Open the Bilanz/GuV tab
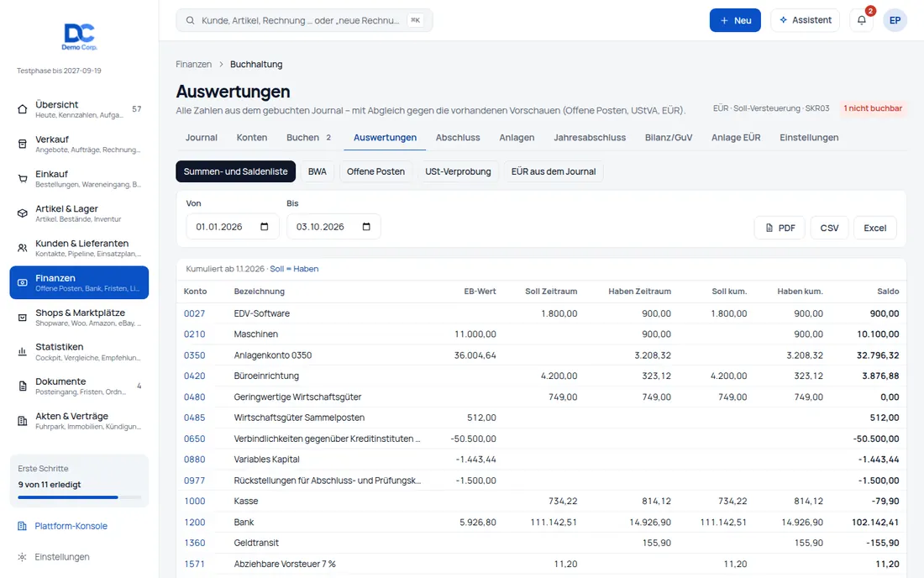Viewport: 924px width, 578px height. tap(669, 137)
